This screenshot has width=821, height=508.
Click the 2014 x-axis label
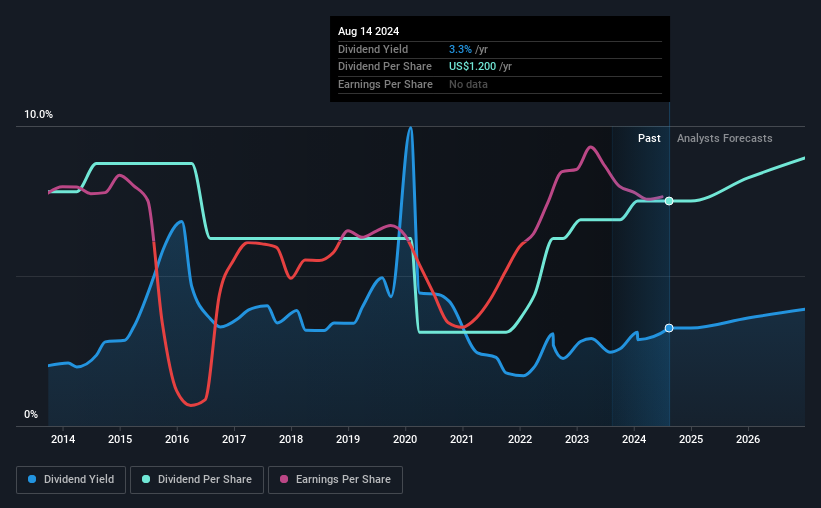(63, 439)
